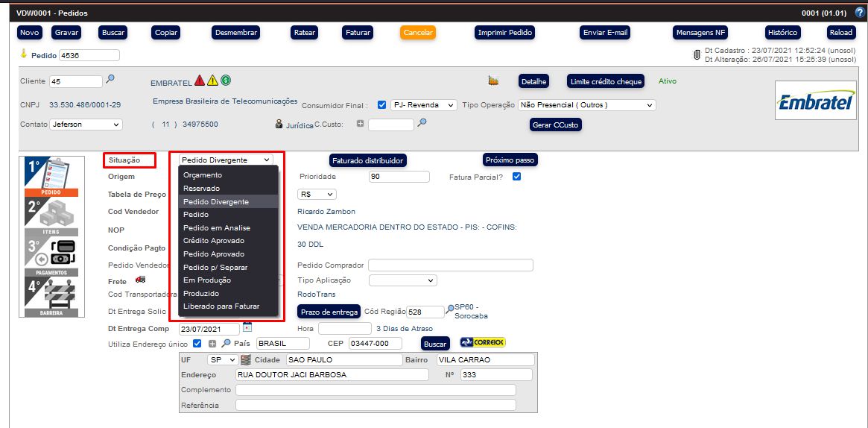The image size is (868, 428).
Task: Choose Liberado para Faturar in the list
Action: point(221,307)
